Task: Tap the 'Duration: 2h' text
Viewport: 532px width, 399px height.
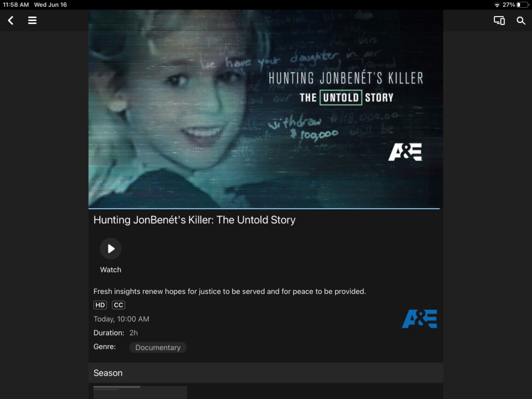Action: [x=115, y=333]
